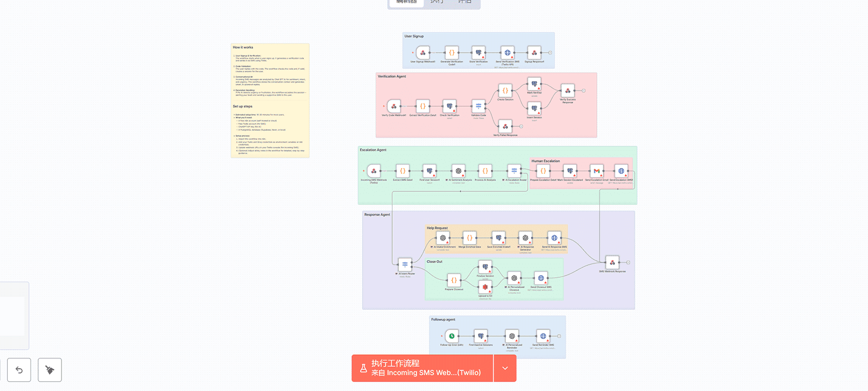Open the AI Sentiment Analysis OpenAI node
This screenshot has width=868, height=391.
pos(458,171)
